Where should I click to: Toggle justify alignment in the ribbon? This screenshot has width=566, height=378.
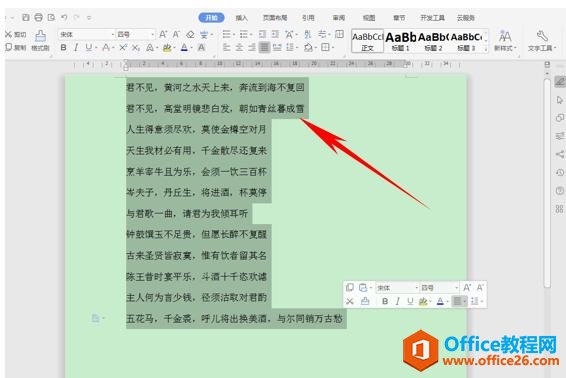[264, 47]
